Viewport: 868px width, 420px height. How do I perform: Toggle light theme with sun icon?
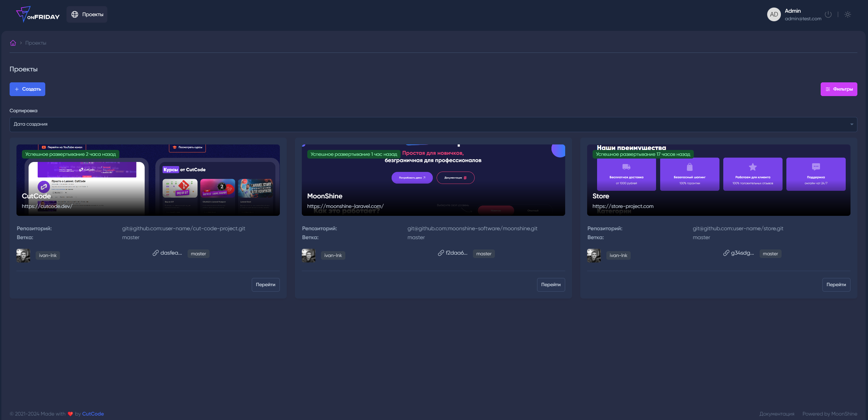click(848, 14)
